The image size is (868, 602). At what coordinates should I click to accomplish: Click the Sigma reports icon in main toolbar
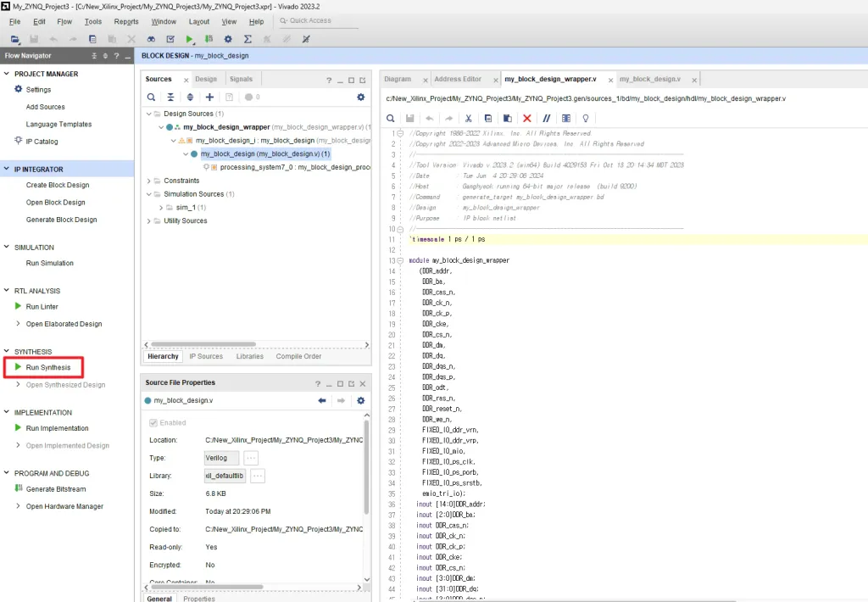pos(248,39)
